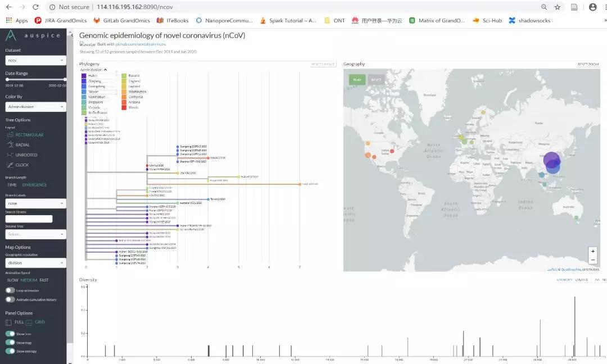Select the Clock tree layout icon

click(10, 165)
